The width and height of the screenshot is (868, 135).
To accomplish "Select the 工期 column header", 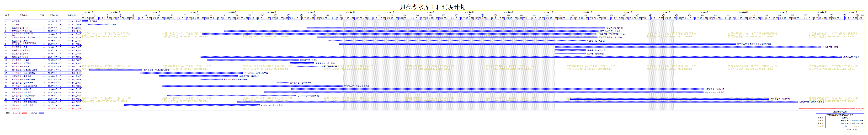I will [42, 15].
